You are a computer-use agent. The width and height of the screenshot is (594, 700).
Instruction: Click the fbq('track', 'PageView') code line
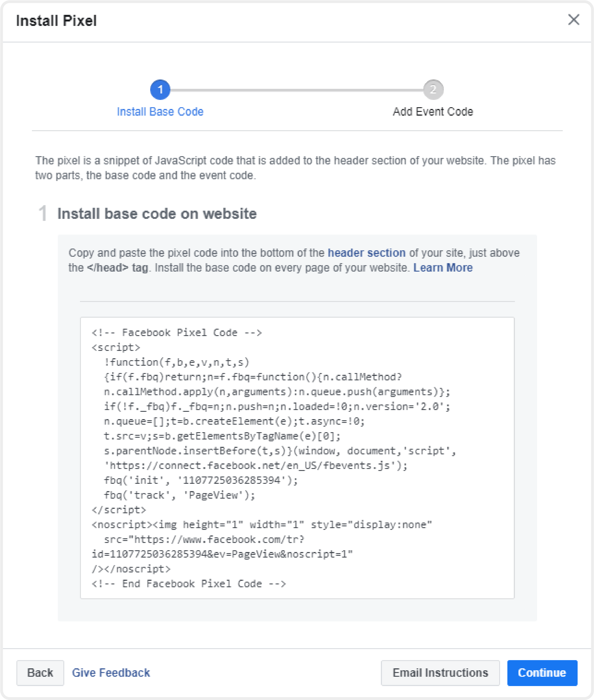pyautogui.click(x=179, y=495)
